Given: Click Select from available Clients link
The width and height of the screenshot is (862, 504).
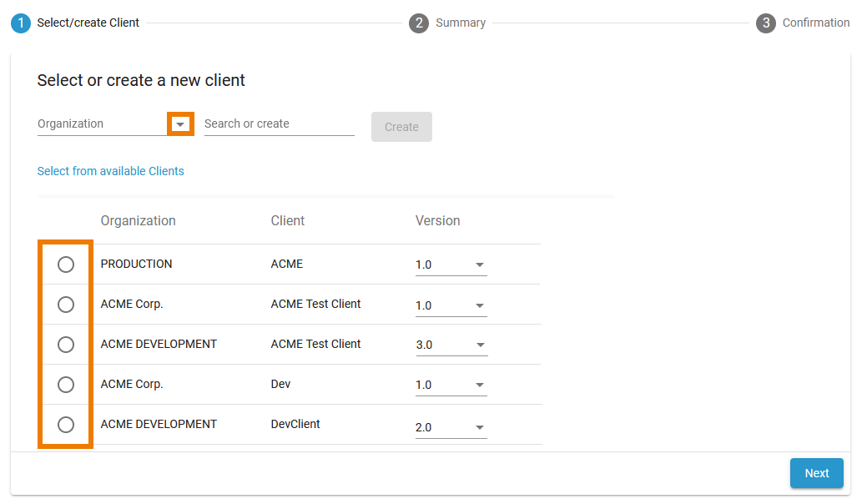Looking at the screenshot, I should pos(110,171).
